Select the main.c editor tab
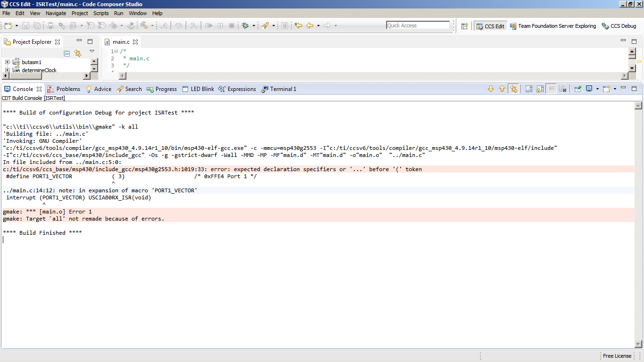The height and width of the screenshot is (362, 644). pos(121,42)
